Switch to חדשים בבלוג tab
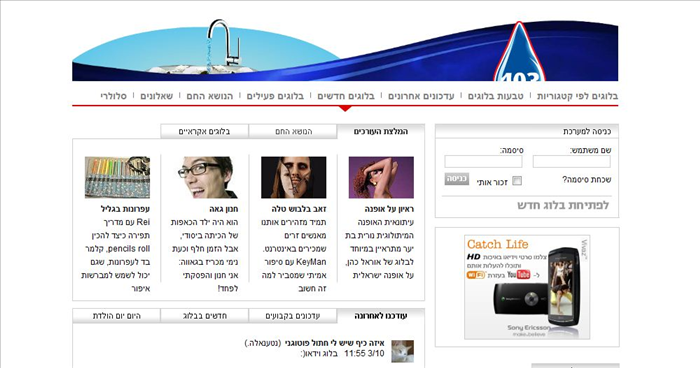The width and height of the screenshot is (700, 368). pyautogui.click(x=204, y=316)
